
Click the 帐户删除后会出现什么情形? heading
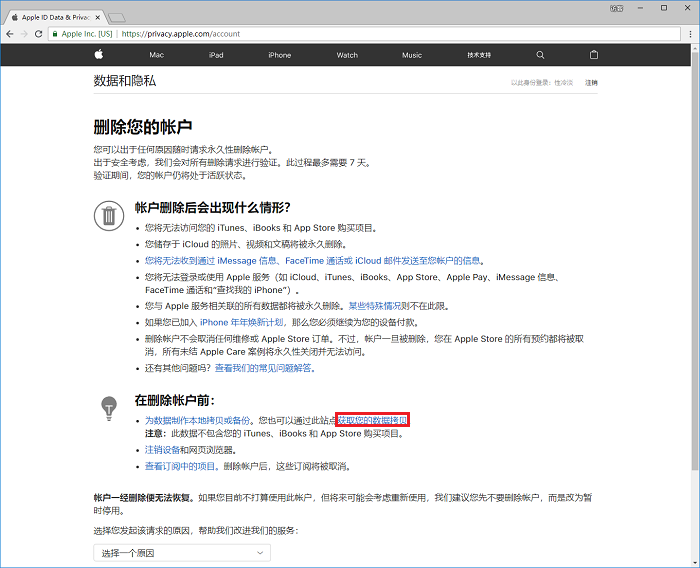[212, 208]
